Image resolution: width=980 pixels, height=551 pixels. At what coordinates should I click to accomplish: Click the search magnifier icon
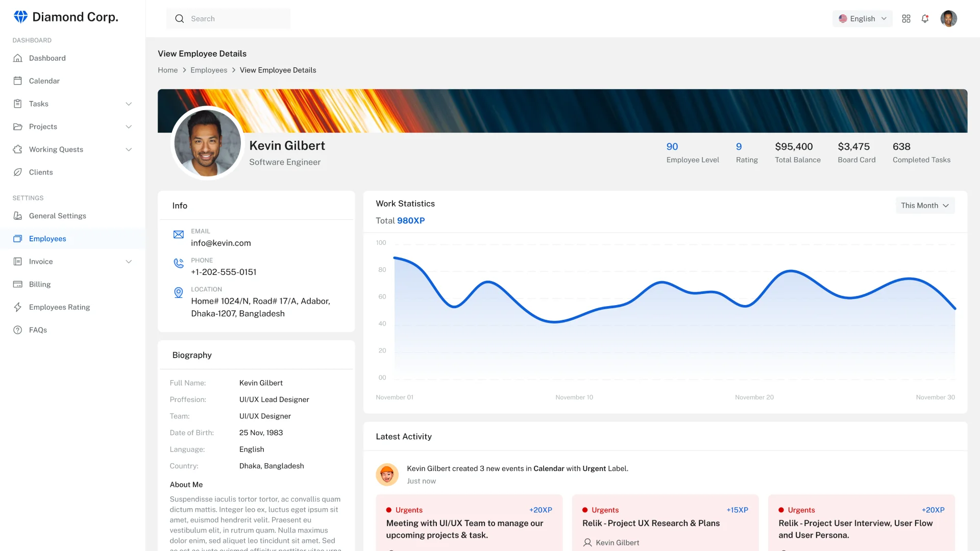click(x=179, y=19)
